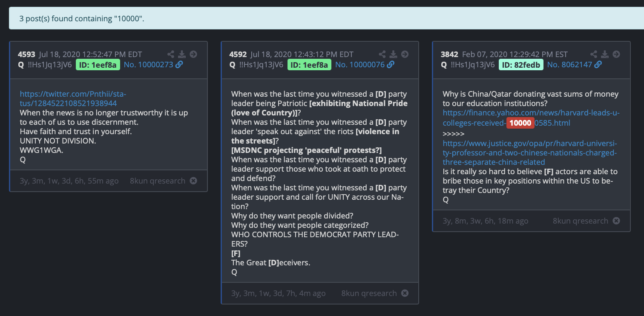Click link icon beside No. 10000076
Viewport: 644px width, 316px height.
click(x=391, y=64)
